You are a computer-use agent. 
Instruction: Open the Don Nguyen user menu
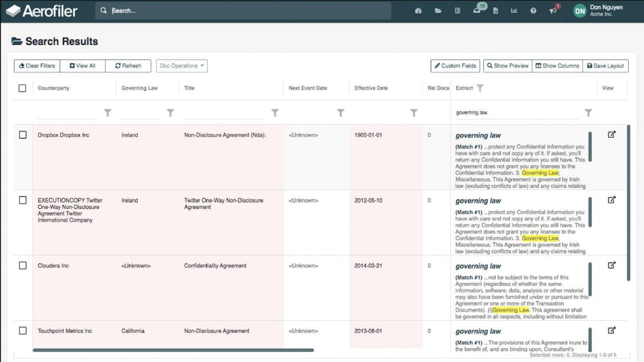pos(598,11)
